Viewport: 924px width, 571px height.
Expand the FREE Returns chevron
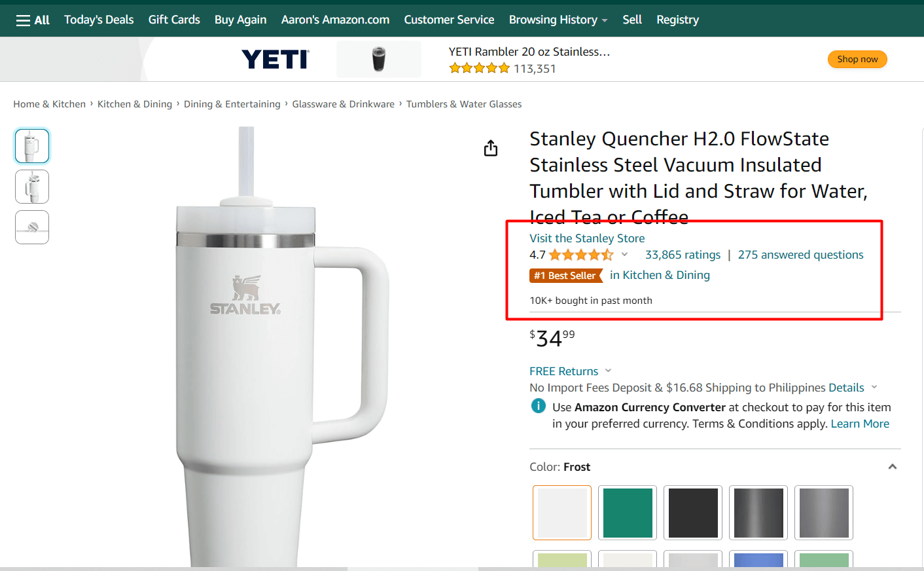[608, 371]
